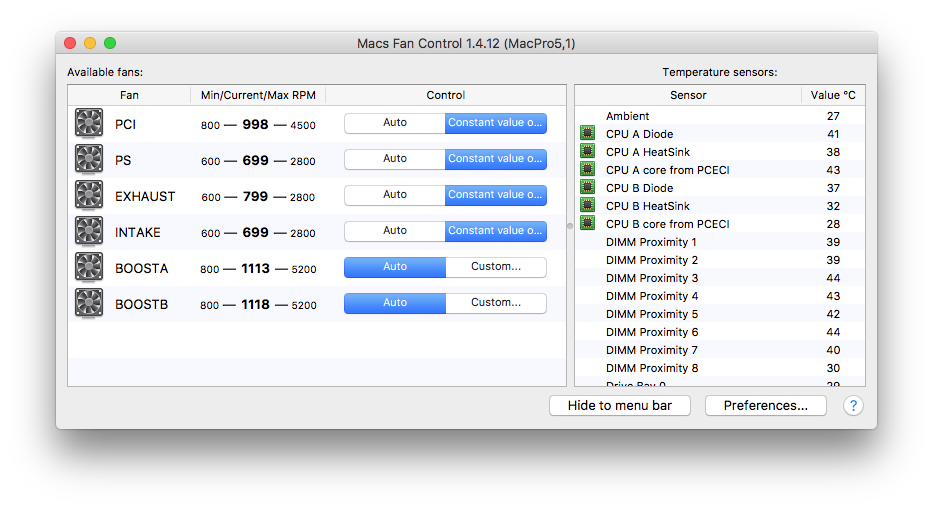The image size is (933, 509).
Task: Select DIMM Proximity 8 sensor row
Action: 720,368
